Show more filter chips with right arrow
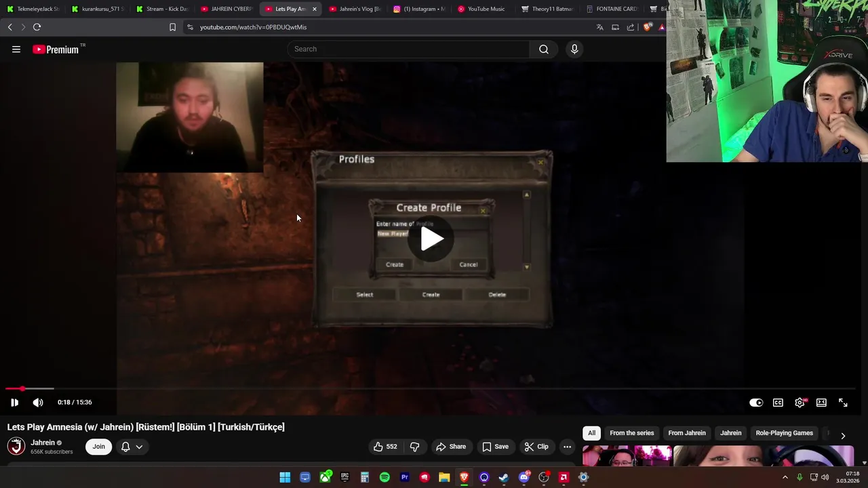 pos(843,436)
